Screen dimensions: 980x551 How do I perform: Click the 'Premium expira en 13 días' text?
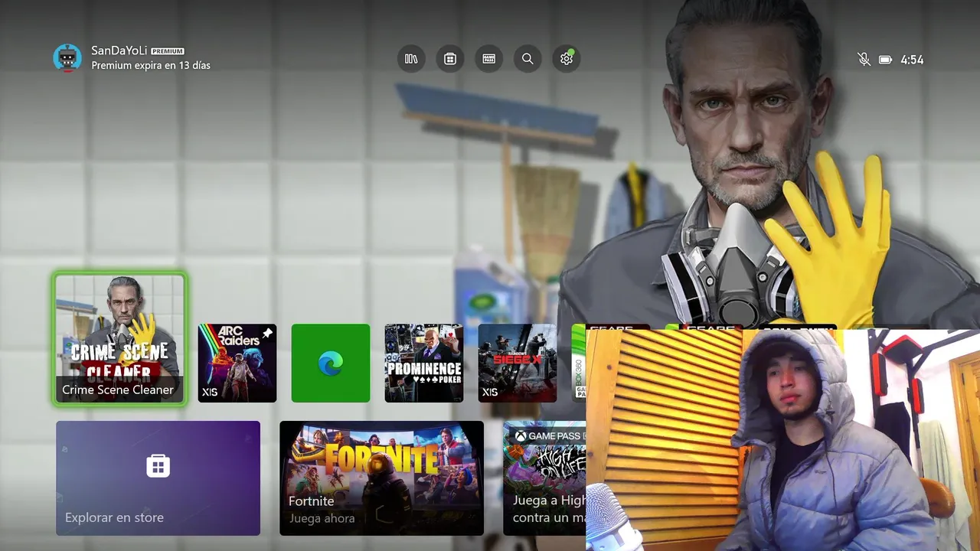[151, 66]
